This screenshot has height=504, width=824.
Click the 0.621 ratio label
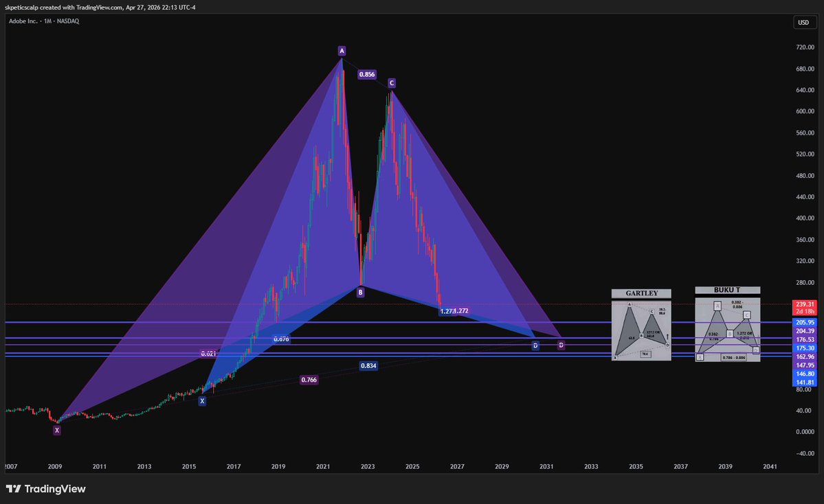pyautogui.click(x=209, y=354)
